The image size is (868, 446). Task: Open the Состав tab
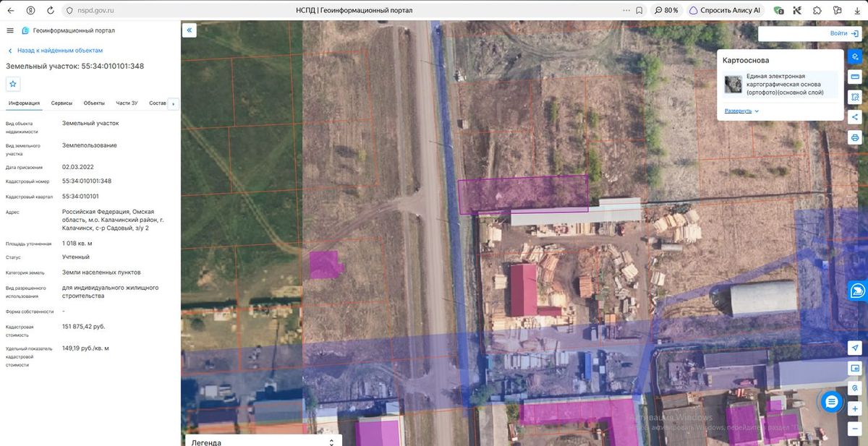158,103
